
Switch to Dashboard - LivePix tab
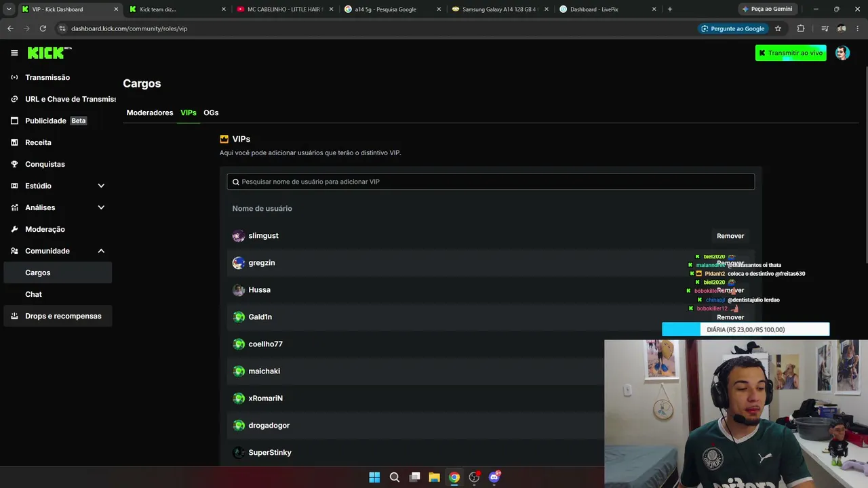[x=607, y=9]
